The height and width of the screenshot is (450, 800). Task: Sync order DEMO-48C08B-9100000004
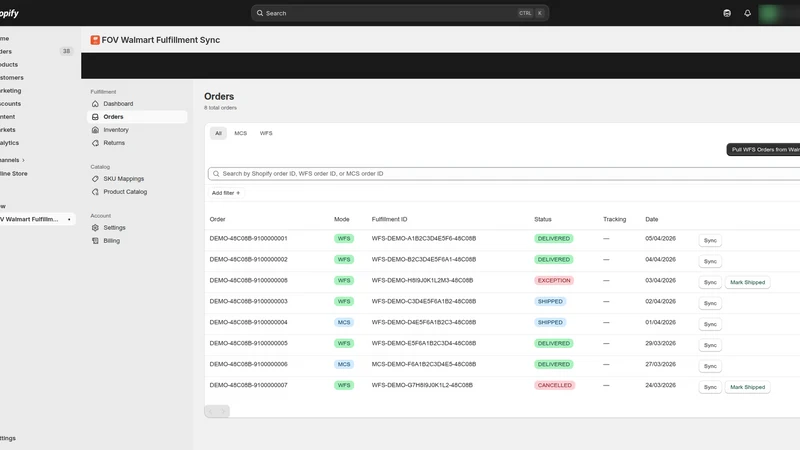click(x=710, y=324)
